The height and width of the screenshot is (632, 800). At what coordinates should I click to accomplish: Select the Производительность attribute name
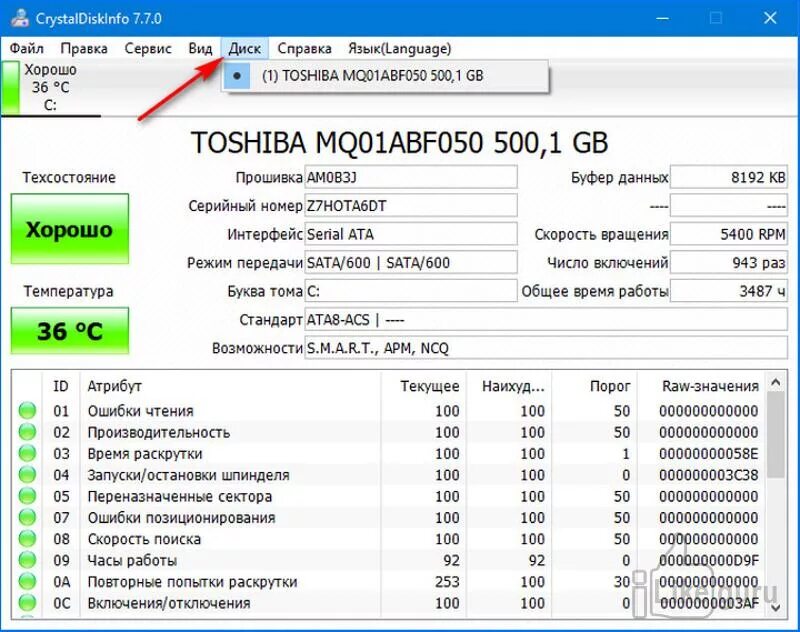tap(159, 432)
